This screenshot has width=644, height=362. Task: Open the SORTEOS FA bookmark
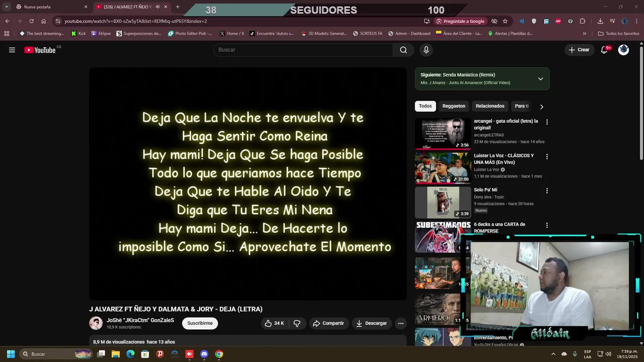(368, 34)
